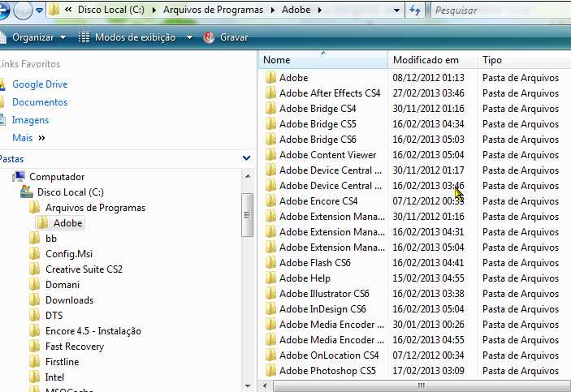
Task: Open arrow after Arquivos de Programas breadcrumb
Action: (273, 11)
